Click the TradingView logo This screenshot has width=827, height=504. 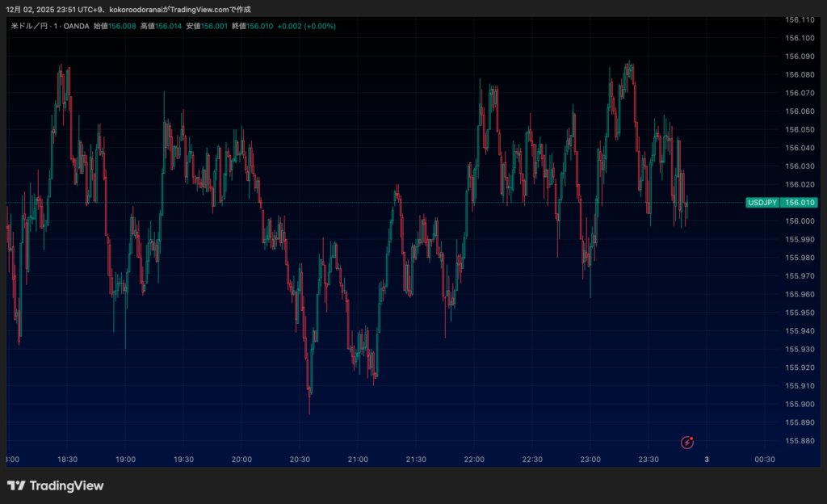click(56, 485)
